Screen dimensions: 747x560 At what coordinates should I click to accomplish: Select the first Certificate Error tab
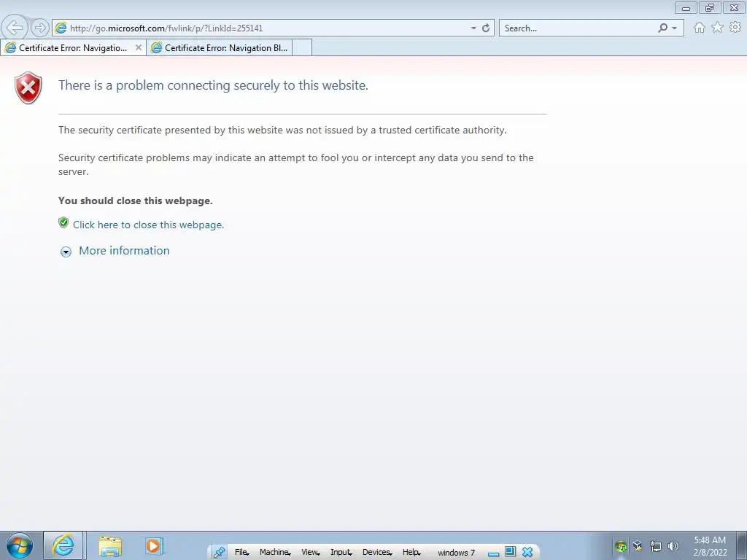73,47
